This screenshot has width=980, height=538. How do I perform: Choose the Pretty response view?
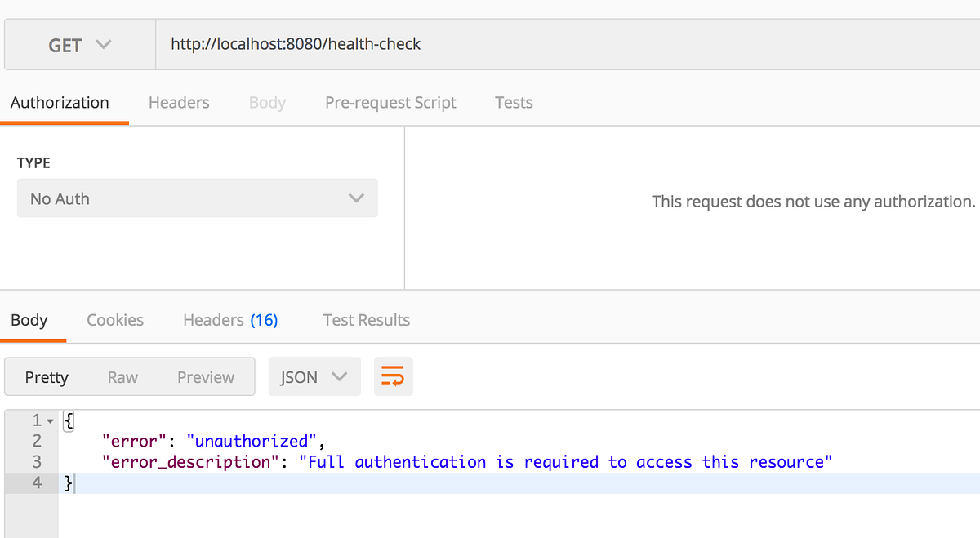pyautogui.click(x=47, y=377)
